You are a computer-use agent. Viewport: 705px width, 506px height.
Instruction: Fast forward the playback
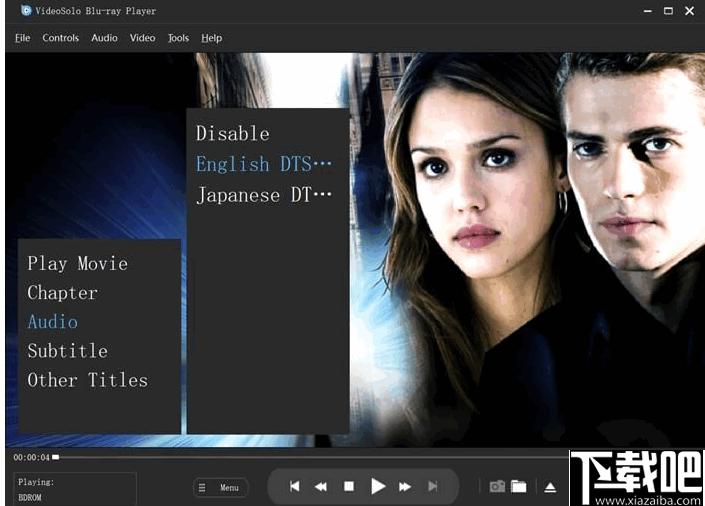405,487
